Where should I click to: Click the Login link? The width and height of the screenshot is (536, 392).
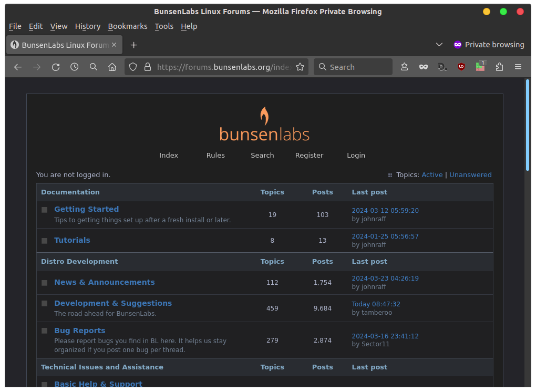(x=356, y=156)
